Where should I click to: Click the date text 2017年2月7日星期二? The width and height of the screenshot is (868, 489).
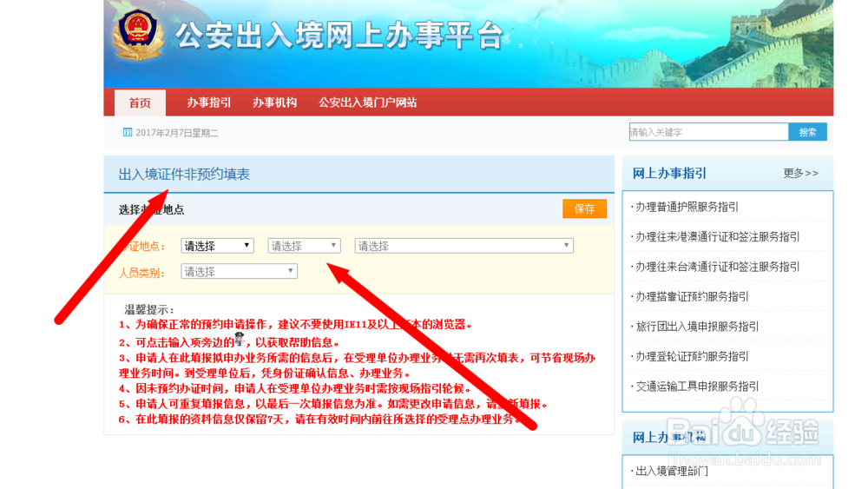(x=176, y=133)
